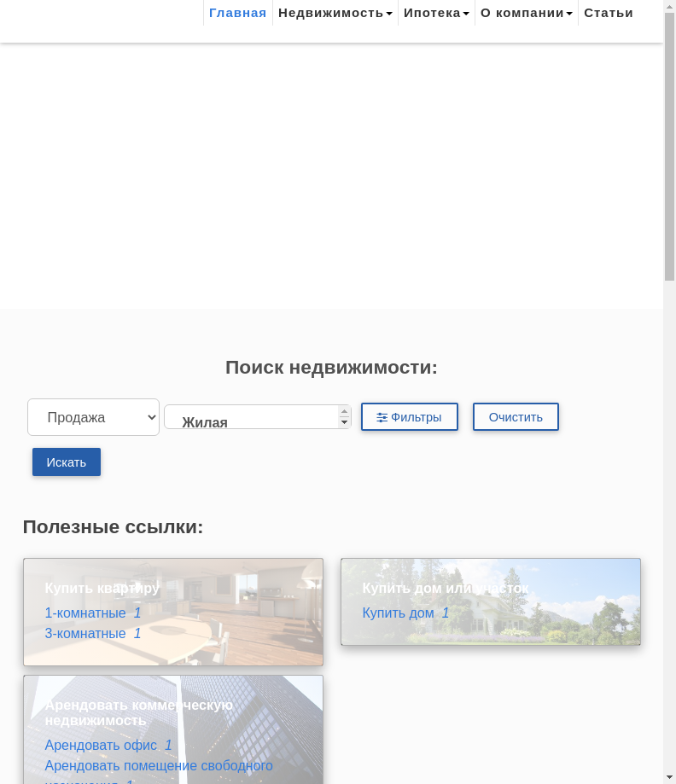The width and height of the screenshot is (676, 784).
Task: Click the scroll-down arrow of the page scrollbar
Action: point(669,777)
